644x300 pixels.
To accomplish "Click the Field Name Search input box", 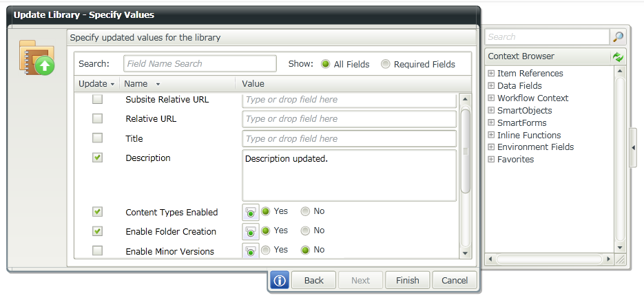I will (x=200, y=64).
